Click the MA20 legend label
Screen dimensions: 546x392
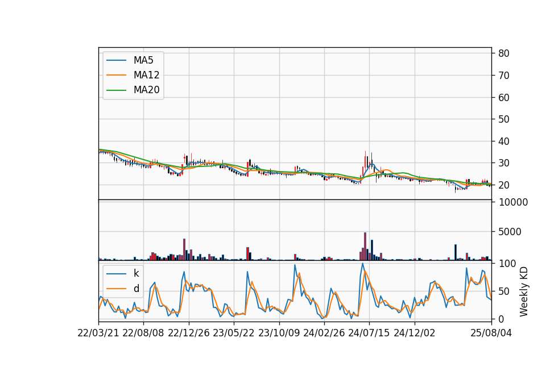[x=146, y=90]
